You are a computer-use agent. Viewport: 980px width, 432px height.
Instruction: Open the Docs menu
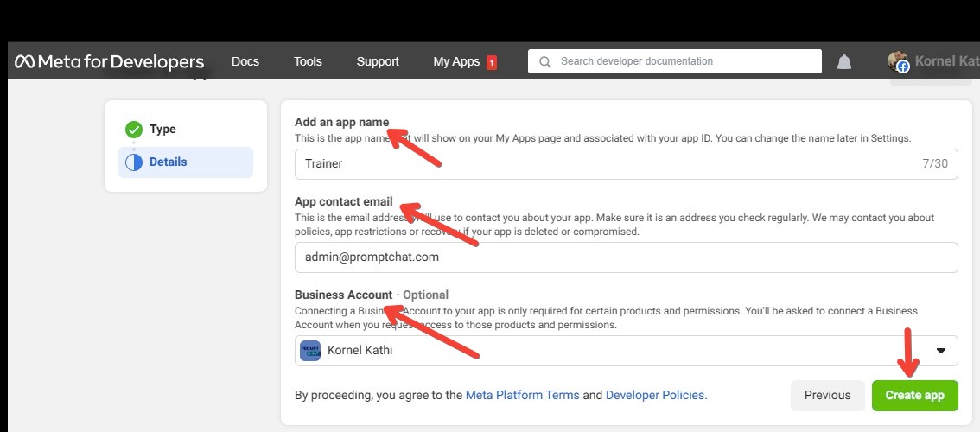pos(245,61)
